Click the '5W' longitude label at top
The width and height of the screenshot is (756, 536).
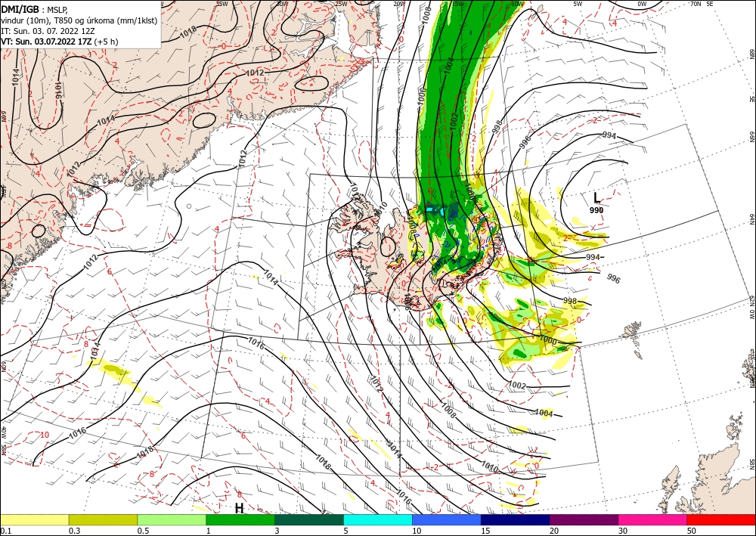578,4
